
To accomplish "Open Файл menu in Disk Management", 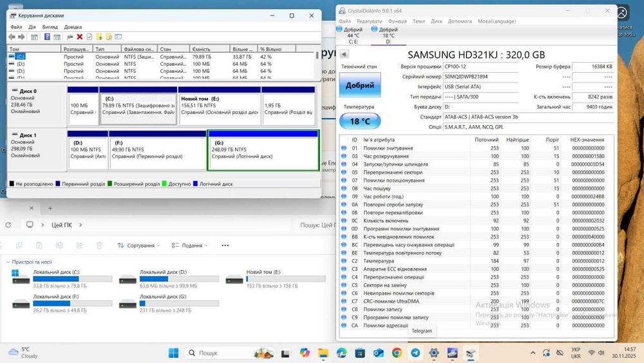I will point(16,27).
